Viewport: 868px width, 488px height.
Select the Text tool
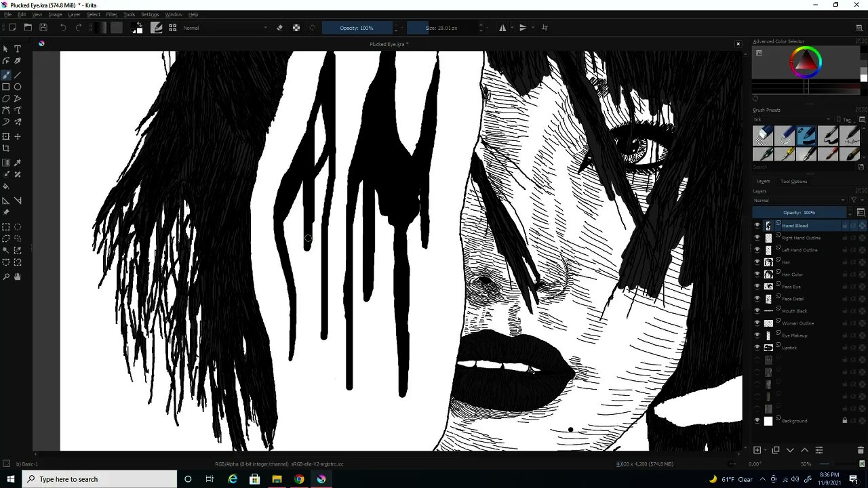(18, 49)
